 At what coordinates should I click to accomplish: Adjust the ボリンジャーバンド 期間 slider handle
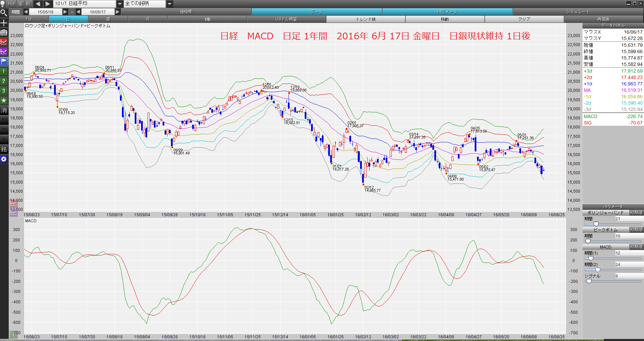596,224
